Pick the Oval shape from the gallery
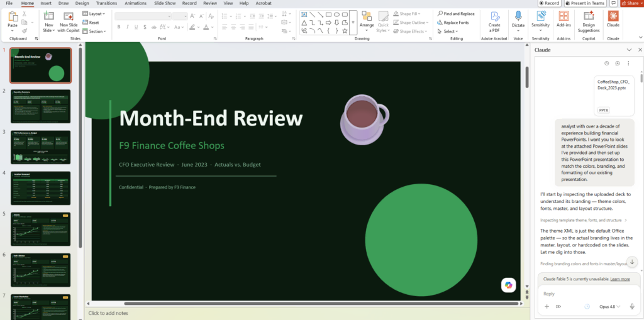The width and height of the screenshot is (644, 320). point(337,14)
